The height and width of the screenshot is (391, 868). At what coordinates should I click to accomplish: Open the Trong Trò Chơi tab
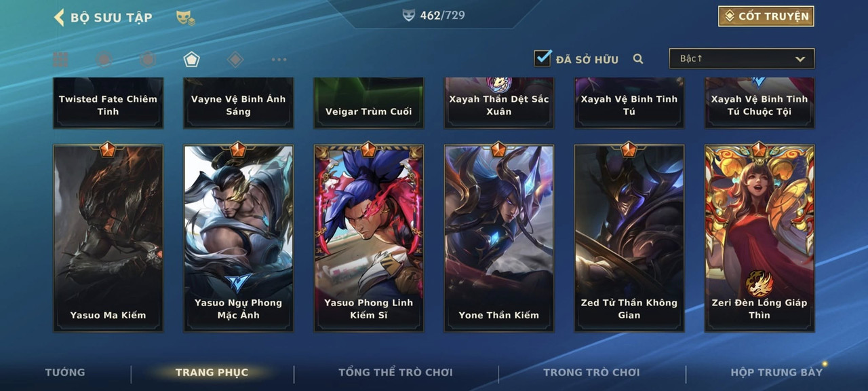[x=591, y=372]
